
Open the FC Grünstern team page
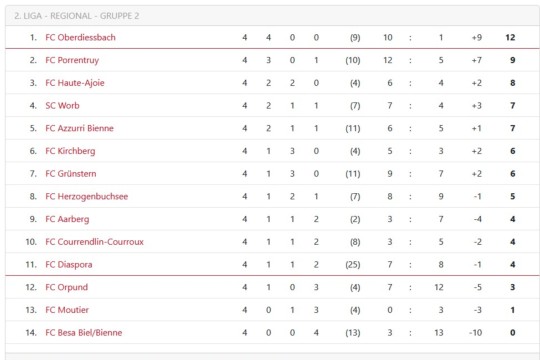click(71, 174)
